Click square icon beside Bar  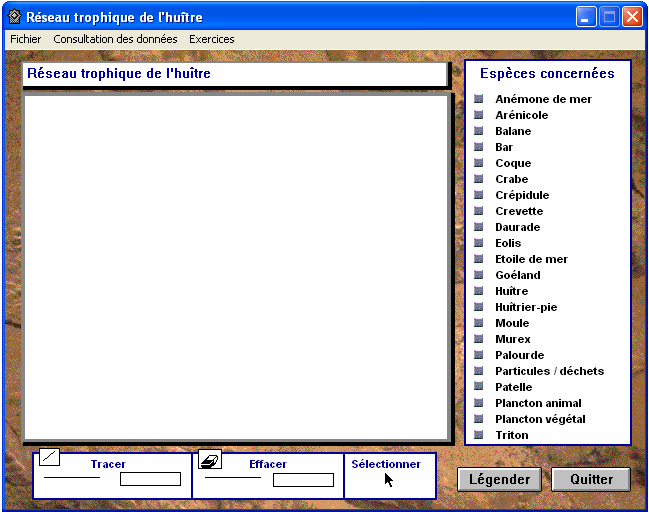pyautogui.click(x=478, y=147)
